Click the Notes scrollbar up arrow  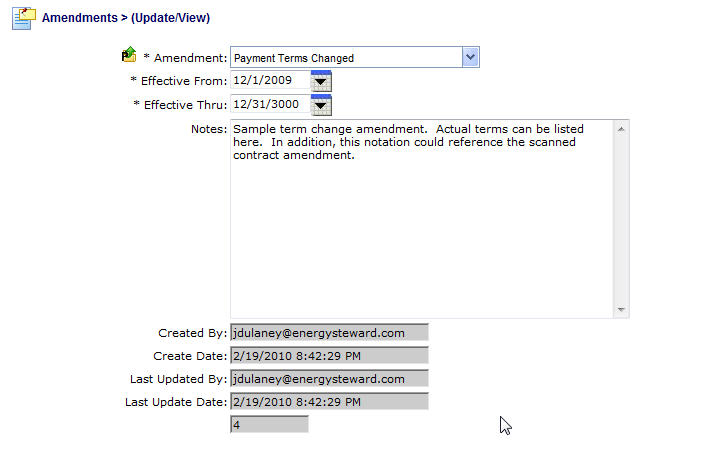tap(621, 128)
